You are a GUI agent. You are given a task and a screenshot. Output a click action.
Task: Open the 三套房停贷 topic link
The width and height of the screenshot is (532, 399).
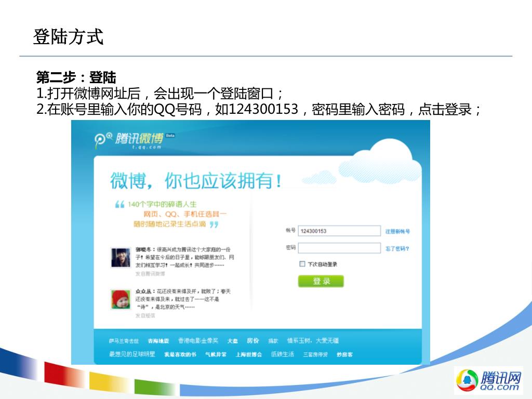[x=315, y=354]
